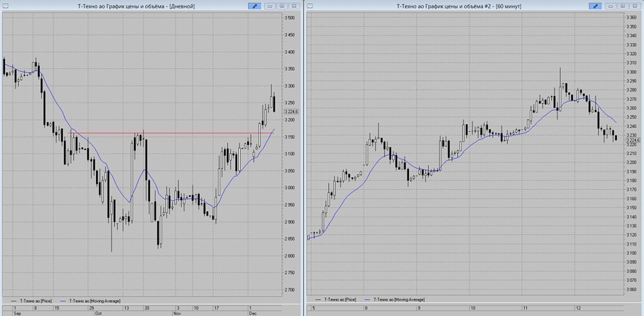Close the daily chart window

click(x=293, y=6)
